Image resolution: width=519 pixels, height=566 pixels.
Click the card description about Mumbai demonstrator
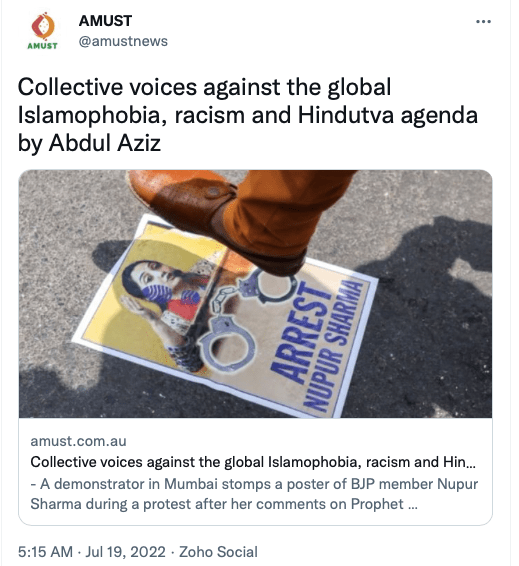[x=254, y=494]
